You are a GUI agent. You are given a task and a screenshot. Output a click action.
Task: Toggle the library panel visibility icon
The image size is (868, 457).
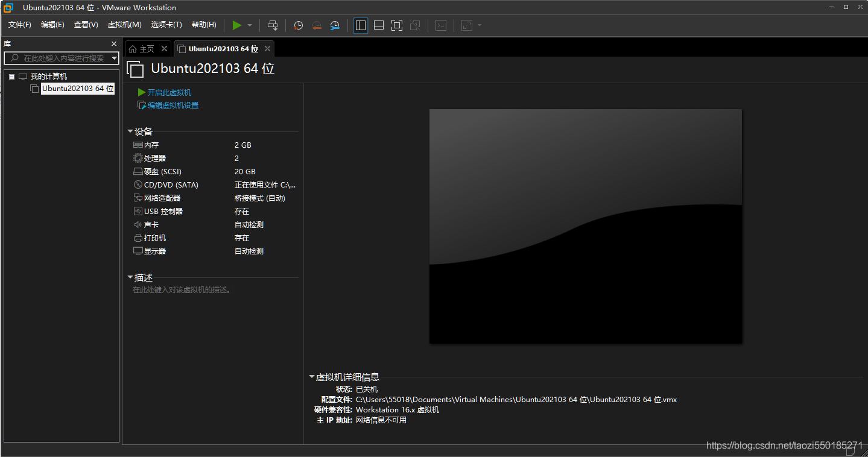click(x=360, y=25)
